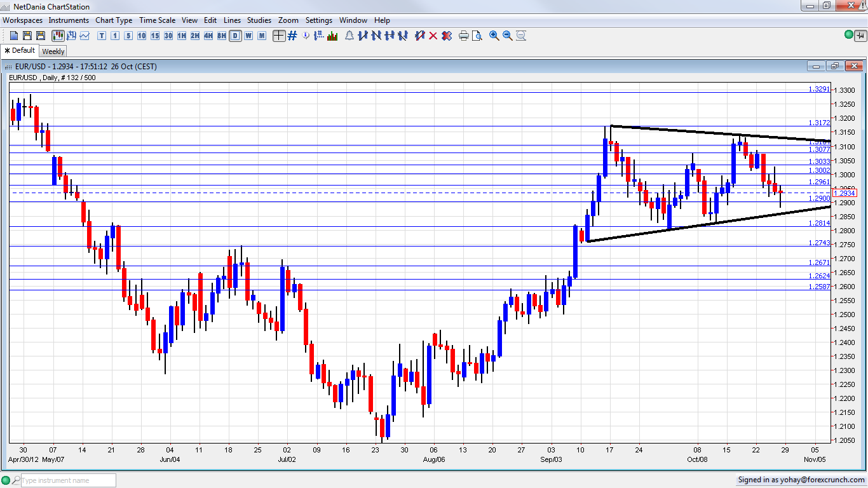Create a new chart document
The width and height of the screenshot is (868, 488).
14,36
